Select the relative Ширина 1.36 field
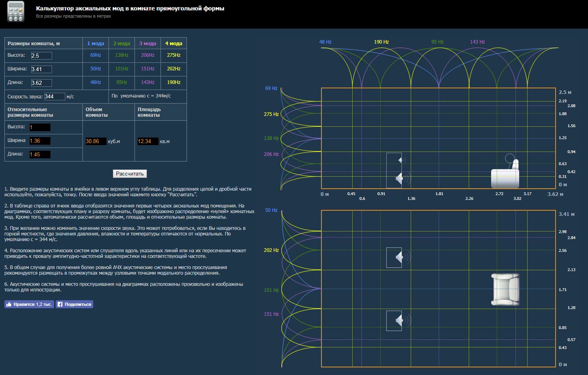Image resolution: width=588 pixels, height=375 pixels. pyautogui.click(x=40, y=141)
